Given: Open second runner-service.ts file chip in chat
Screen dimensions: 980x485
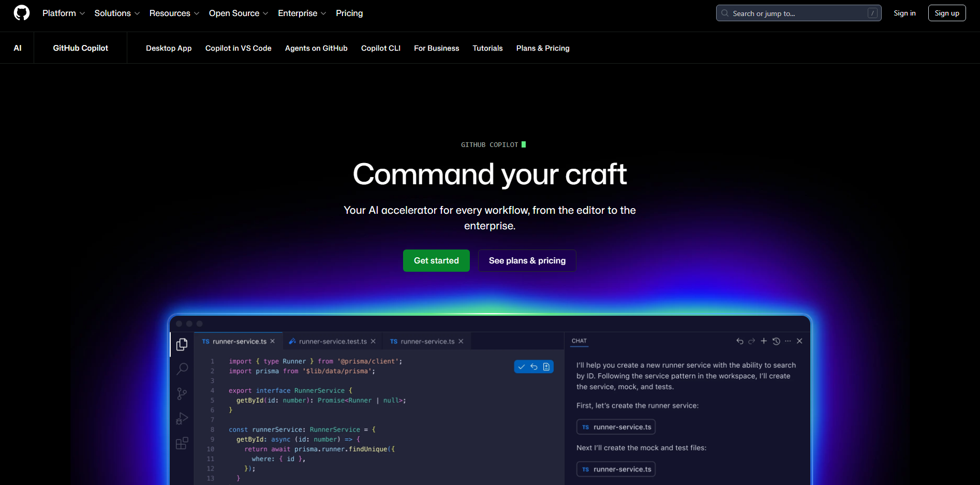Looking at the screenshot, I should pos(616,469).
